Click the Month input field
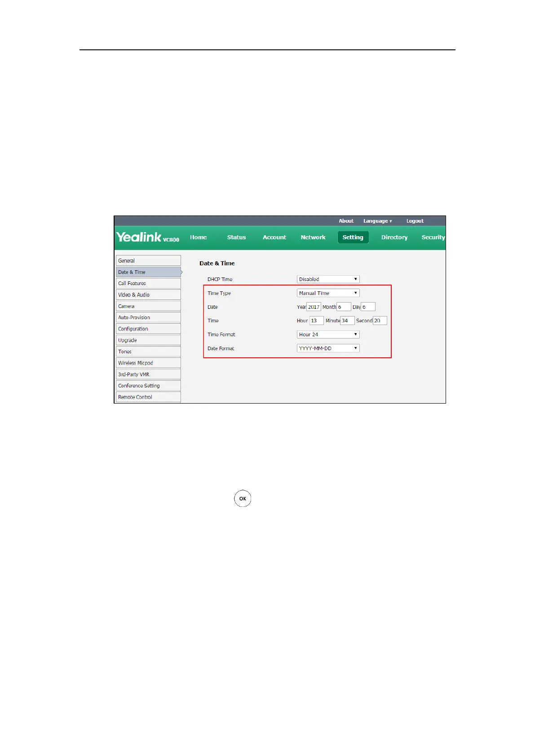The image size is (535, 756). coord(344,307)
